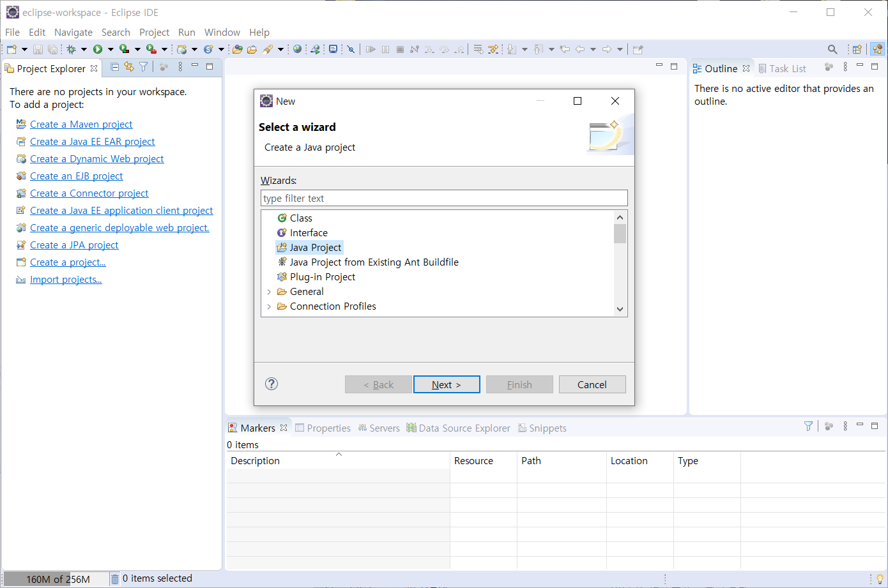
Task: Open the External Tools dropdown arrow
Action: coord(164,49)
